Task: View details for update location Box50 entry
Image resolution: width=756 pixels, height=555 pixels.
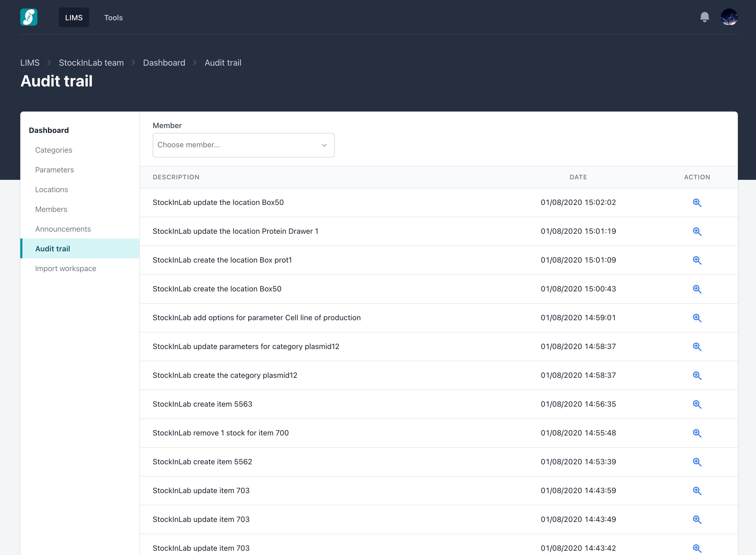Action: [x=697, y=203]
